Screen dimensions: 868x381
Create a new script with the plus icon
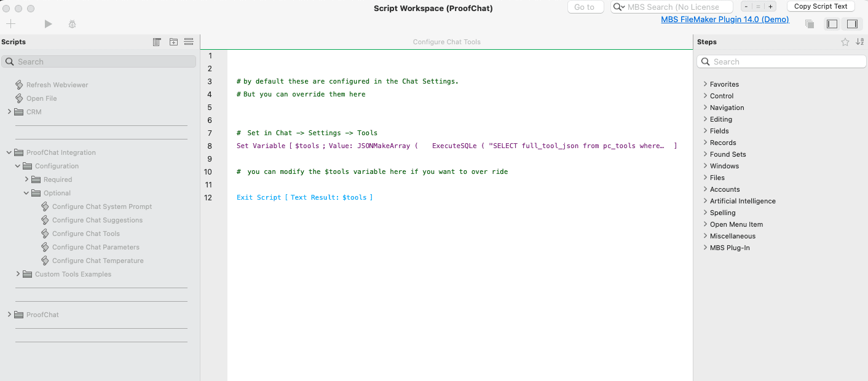pyautogui.click(x=10, y=23)
